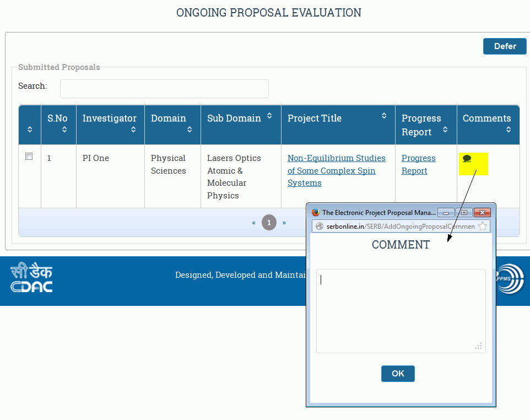This screenshot has width=530, height=420.
Task: Close the comment popup window
Action: 482,212
